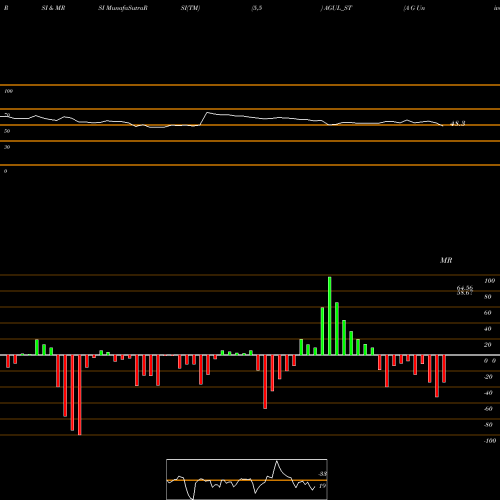Viewport: 500px width, 500px height.
Task: Click the longest red bar in MR histogram
Action: pyautogui.click(x=79, y=395)
